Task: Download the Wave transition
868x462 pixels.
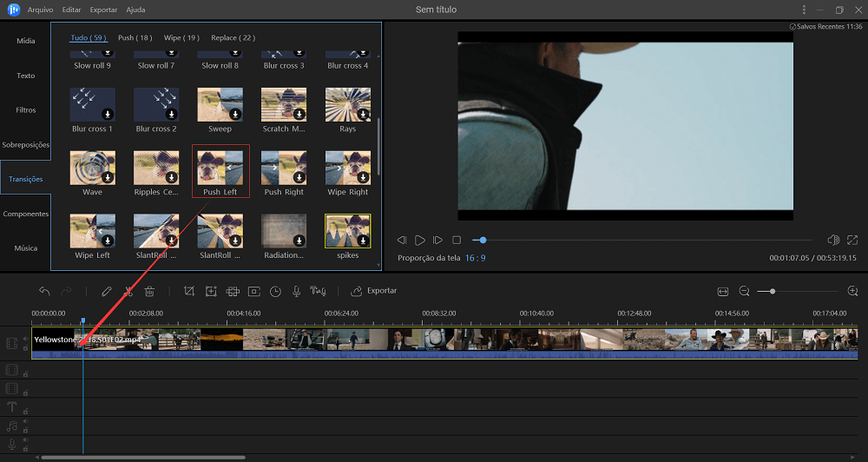Action: [x=108, y=178]
